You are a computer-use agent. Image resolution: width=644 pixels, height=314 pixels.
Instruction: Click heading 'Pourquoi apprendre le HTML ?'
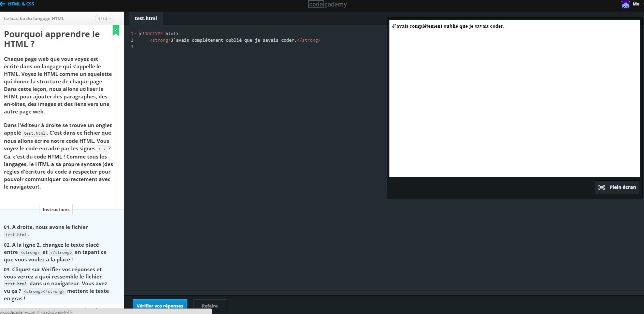(x=52, y=39)
